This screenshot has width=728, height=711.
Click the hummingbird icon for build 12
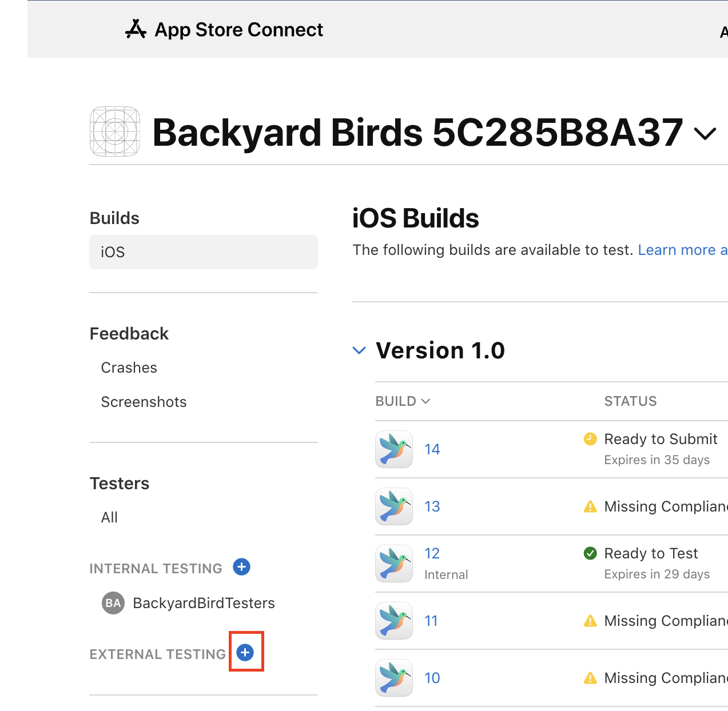394,564
